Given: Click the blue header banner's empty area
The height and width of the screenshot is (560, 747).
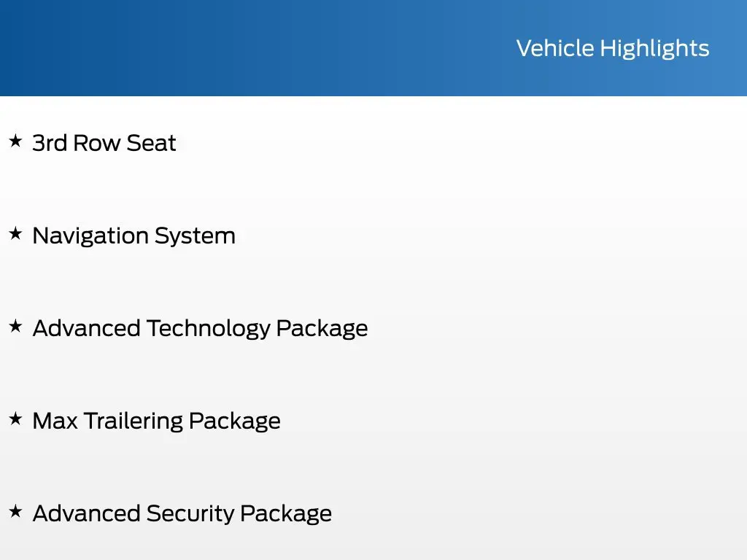Looking at the screenshot, I should coord(239,47).
